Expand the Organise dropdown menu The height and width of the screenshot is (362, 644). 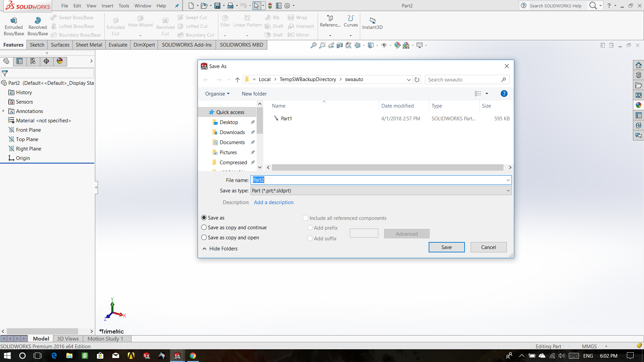(x=217, y=94)
